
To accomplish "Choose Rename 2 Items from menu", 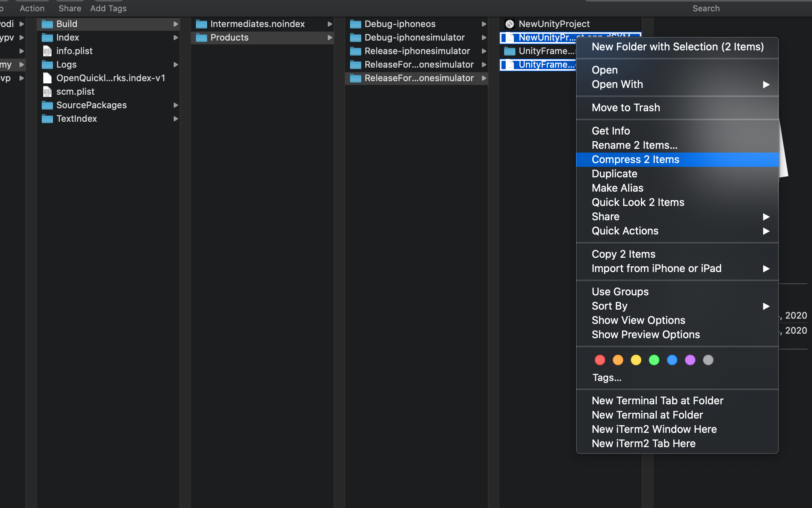I will [x=634, y=145].
